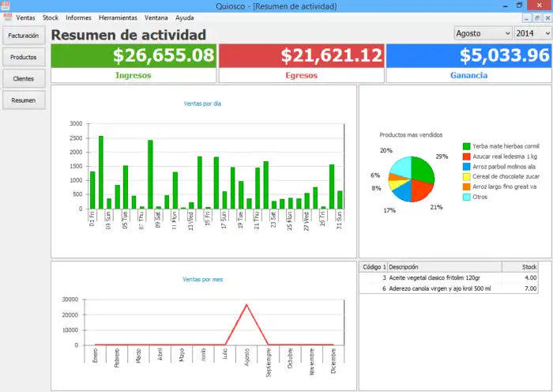Click the Yerba mate hierbas legend text
This screenshot has width=553, height=392.
point(506,146)
